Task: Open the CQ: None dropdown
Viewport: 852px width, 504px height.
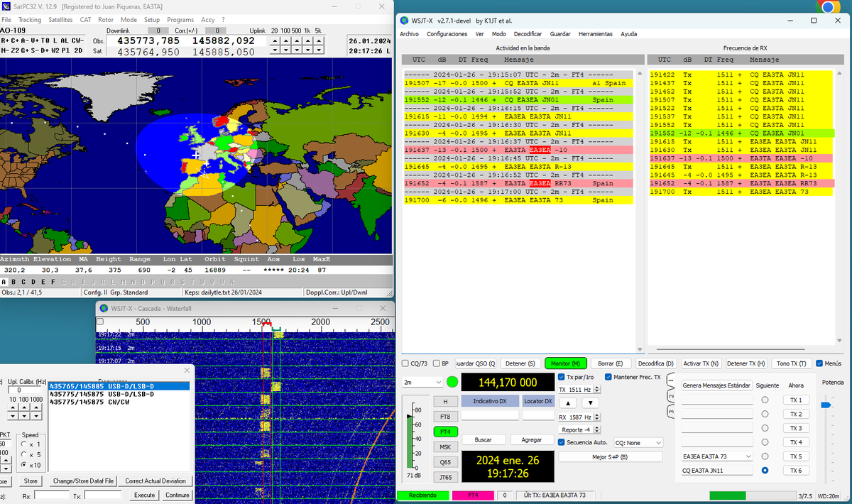Action: [638, 442]
